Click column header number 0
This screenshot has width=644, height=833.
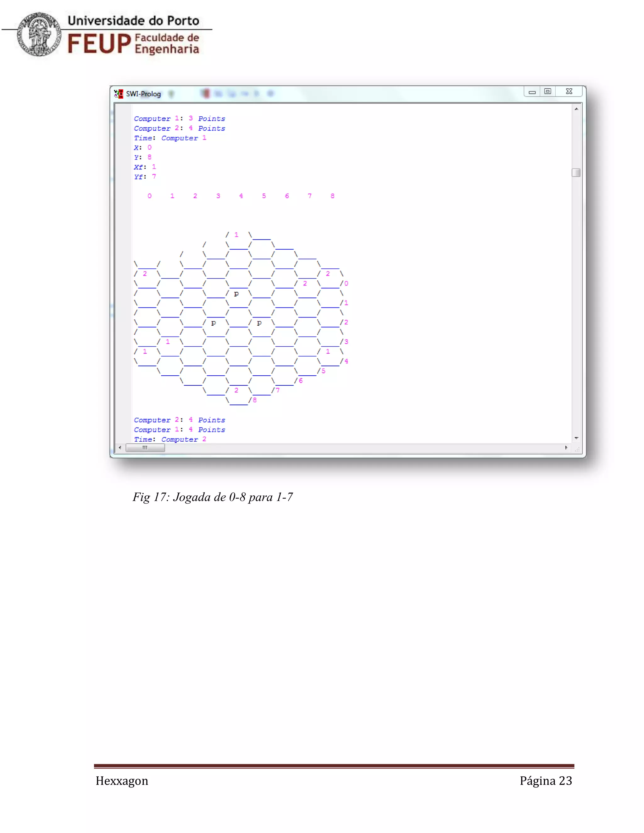(150, 196)
